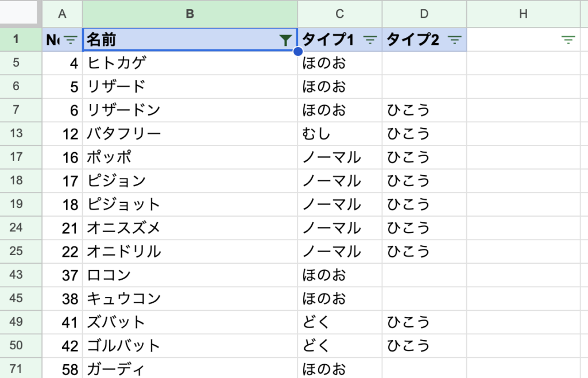Select row header 49

[21, 322]
